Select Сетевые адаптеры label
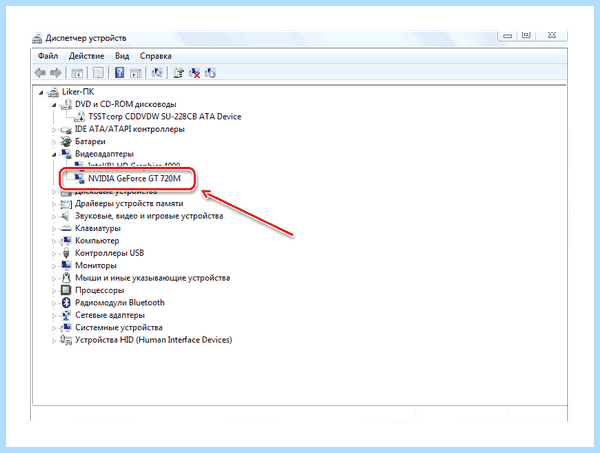 [110, 315]
